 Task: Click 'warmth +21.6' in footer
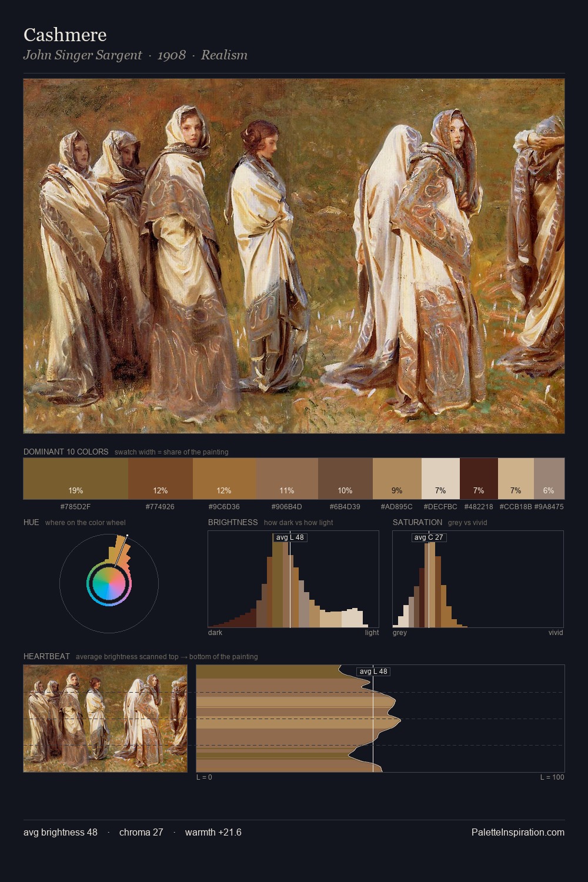(213, 833)
